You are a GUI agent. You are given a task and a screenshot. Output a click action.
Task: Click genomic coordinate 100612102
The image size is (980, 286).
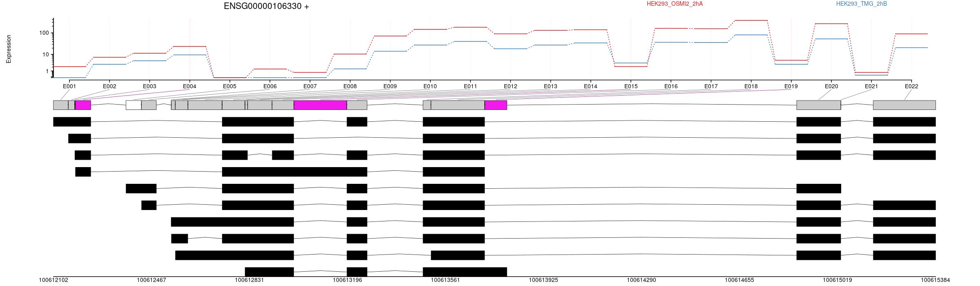pyautogui.click(x=53, y=280)
